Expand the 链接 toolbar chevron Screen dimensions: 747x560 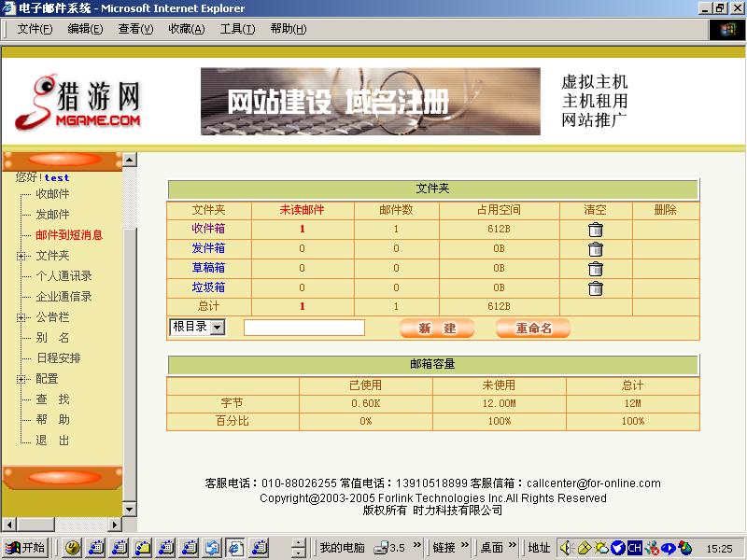[465, 545]
